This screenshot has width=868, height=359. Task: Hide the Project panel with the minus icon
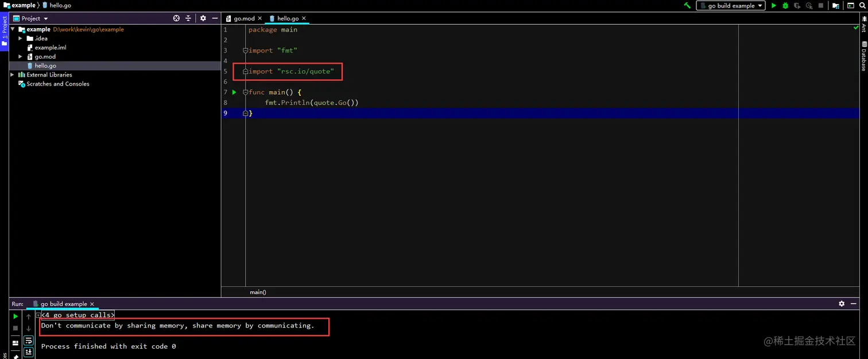(x=215, y=18)
